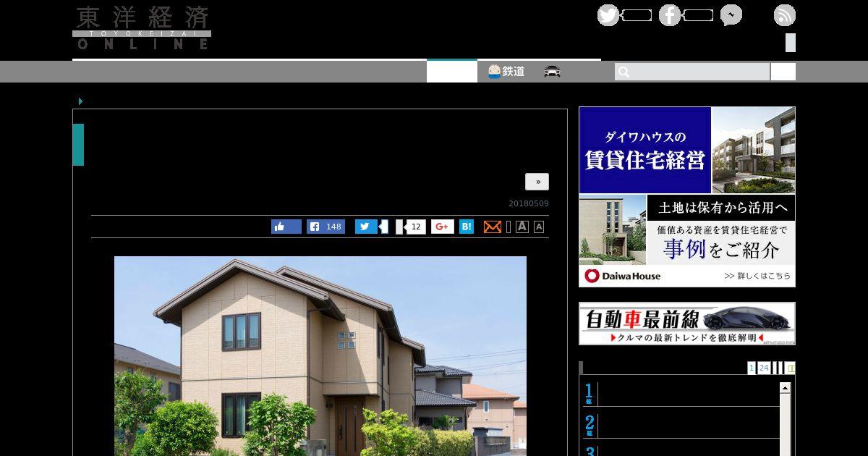Open the Toyo Keizai Online logo
The height and width of the screenshot is (456, 868).
click(x=142, y=28)
